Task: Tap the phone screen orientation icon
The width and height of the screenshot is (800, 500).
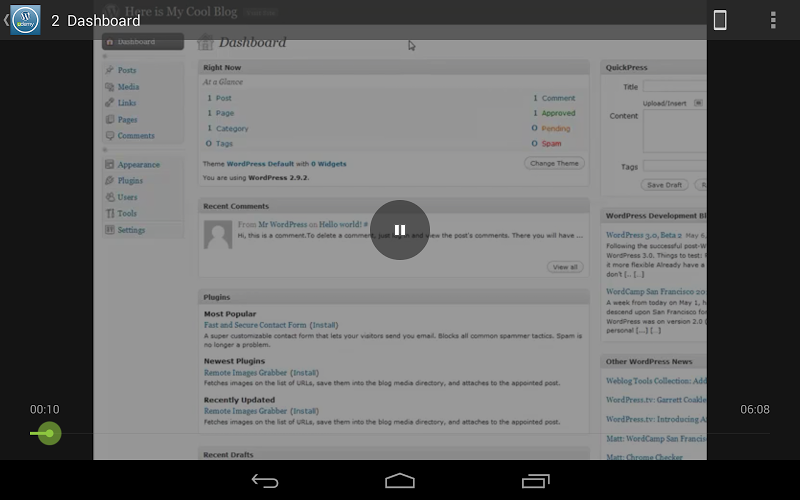Action: tap(720, 20)
